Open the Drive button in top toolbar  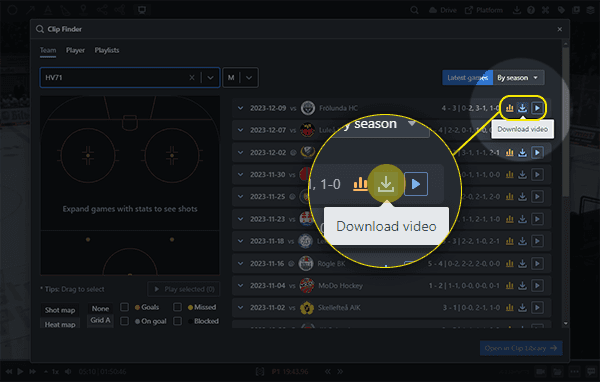pos(443,10)
